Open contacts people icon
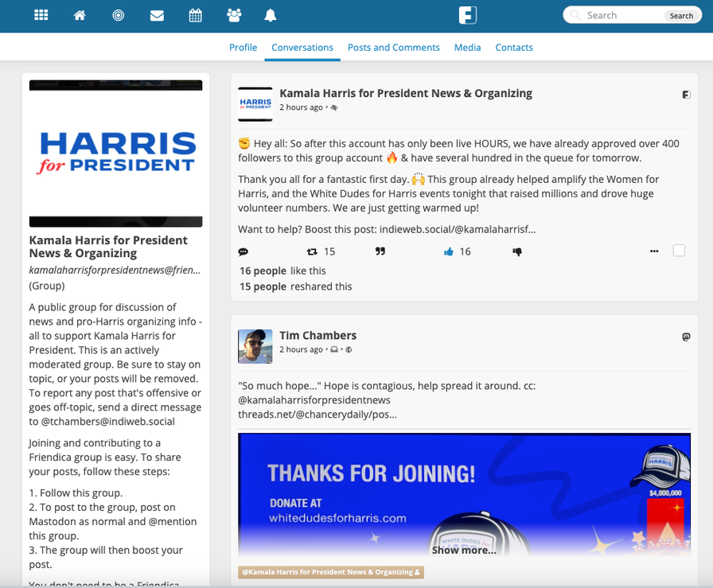Viewport: 713px width, 588px height. (x=234, y=15)
